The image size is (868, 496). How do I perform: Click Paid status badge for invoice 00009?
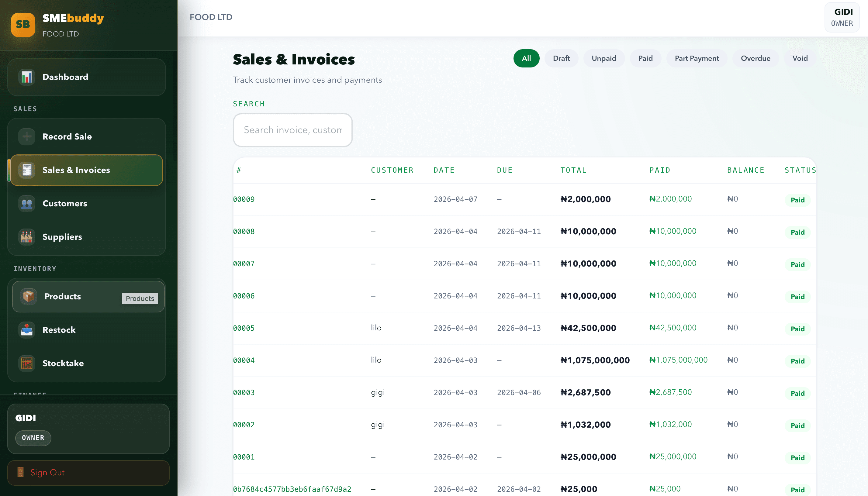pos(797,200)
